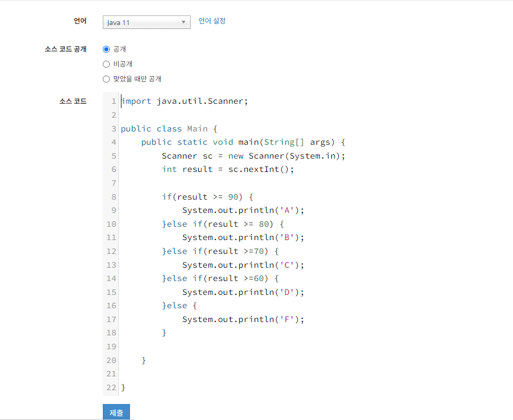Click the public class Main line
This screenshot has width=513, height=420.
169,129
